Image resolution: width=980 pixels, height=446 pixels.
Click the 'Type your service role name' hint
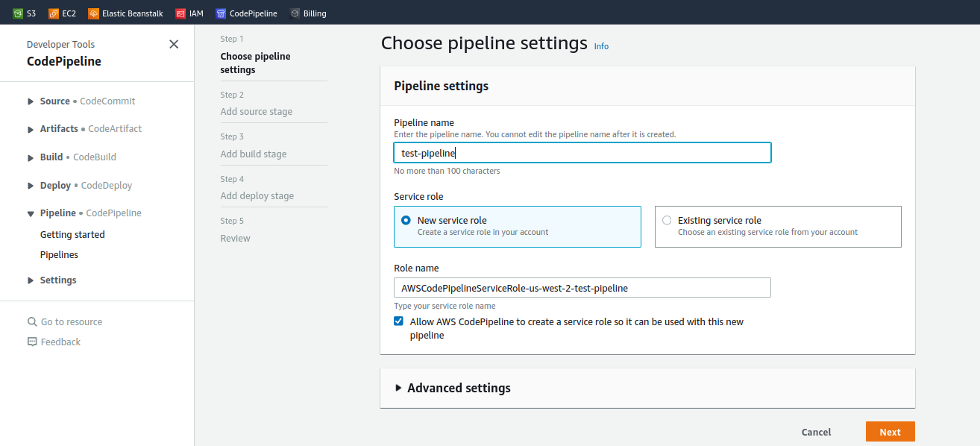coord(445,306)
